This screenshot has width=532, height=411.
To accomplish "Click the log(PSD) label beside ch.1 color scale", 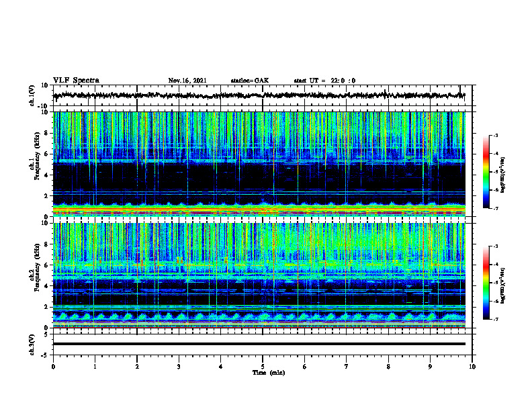I will (x=503, y=175).
